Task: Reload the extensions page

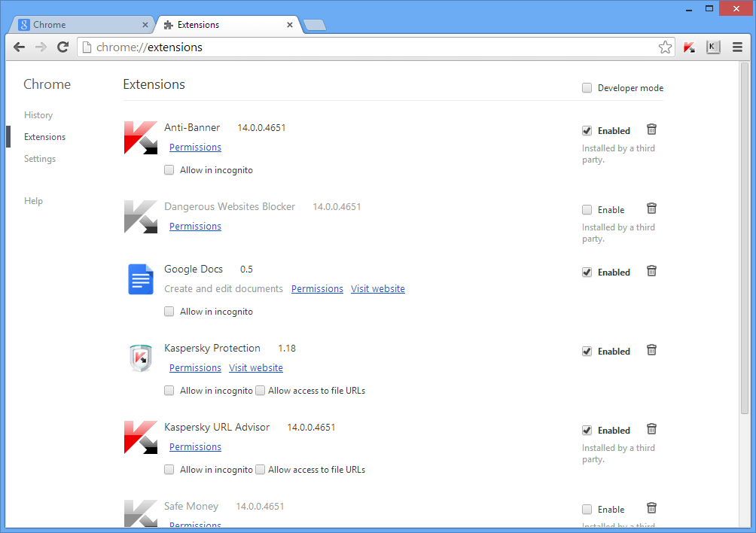Action: click(62, 47)
